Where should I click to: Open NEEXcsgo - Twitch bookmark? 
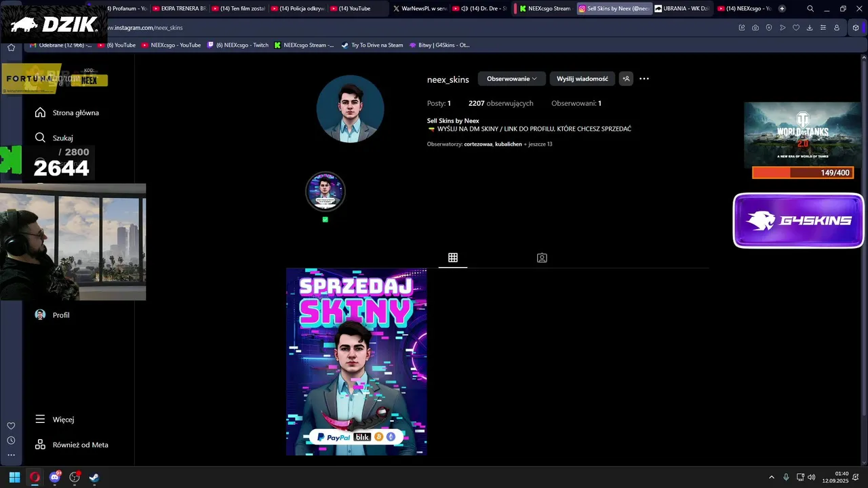point(237,45)
